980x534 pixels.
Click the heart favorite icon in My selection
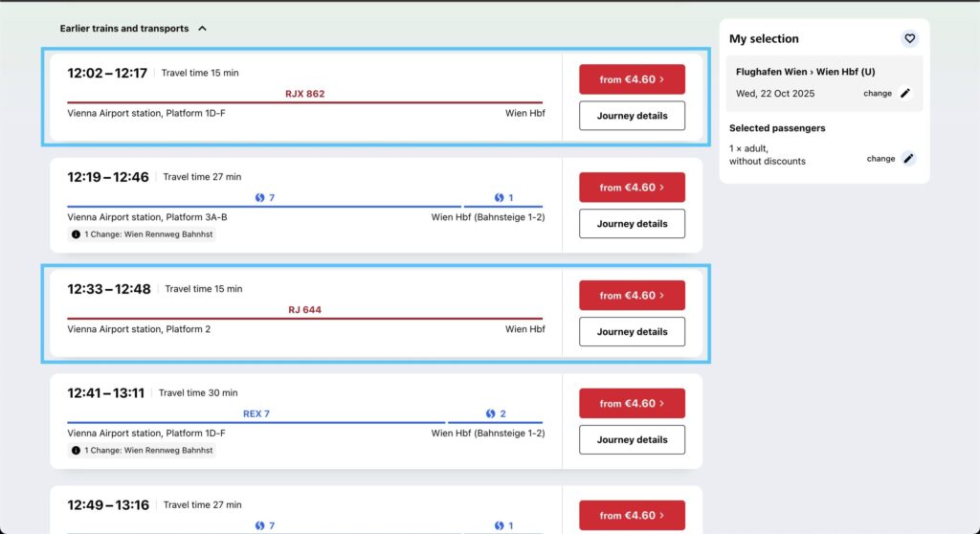[x=909, y=38]
